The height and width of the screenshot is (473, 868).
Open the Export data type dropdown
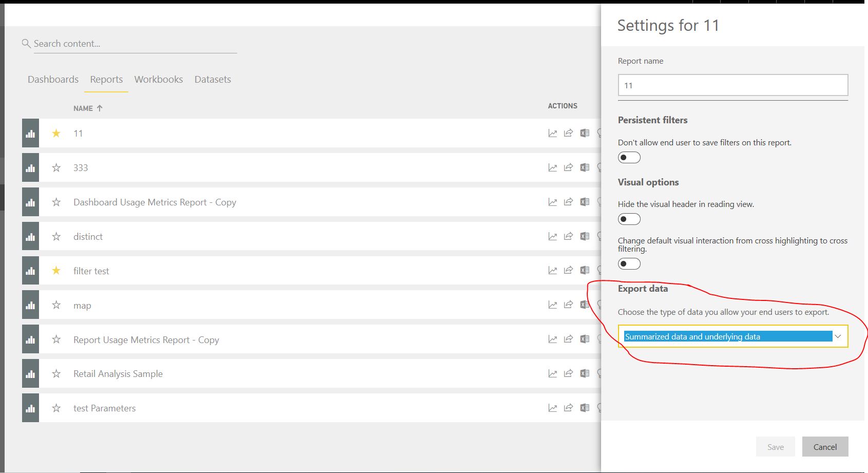coord(733,336)
